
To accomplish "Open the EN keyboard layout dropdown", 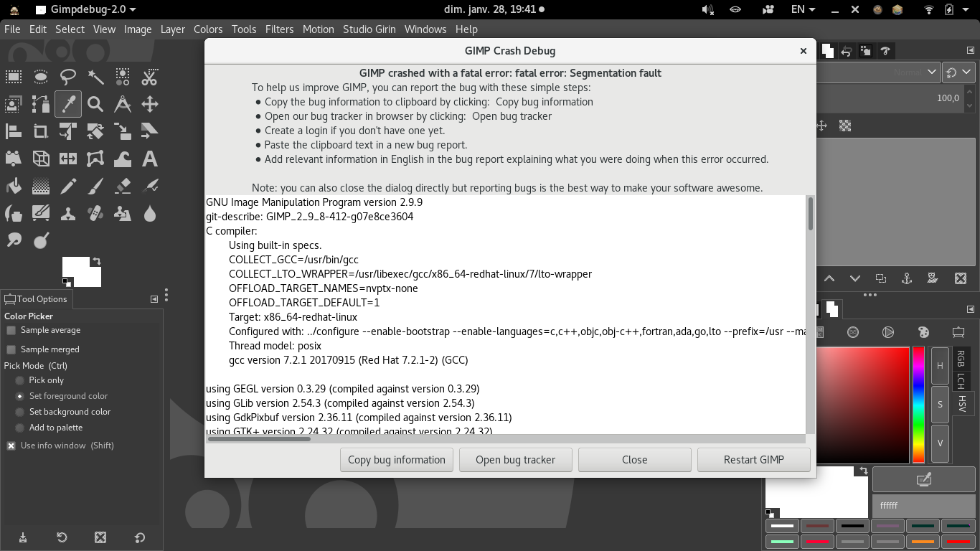I will 803,9.
